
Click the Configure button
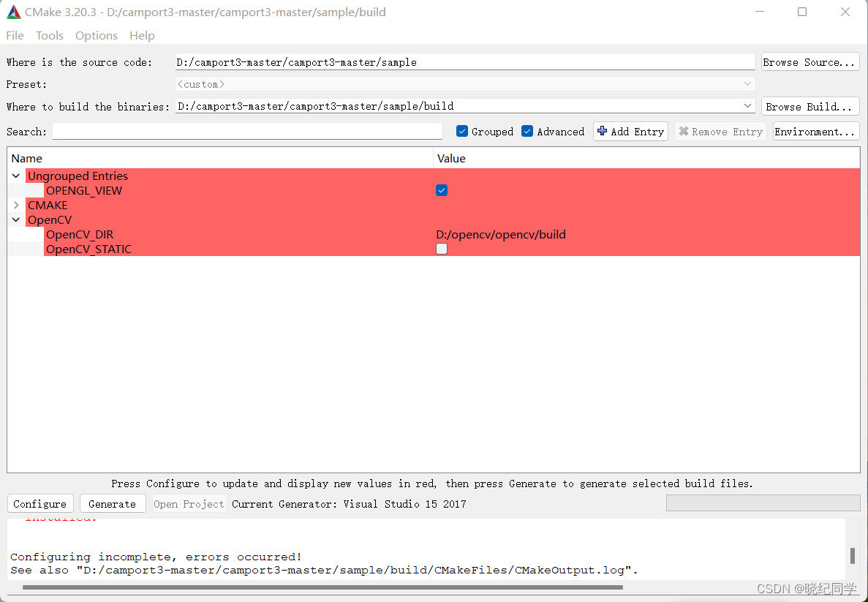pyautogui.click(x=40, y=503)
